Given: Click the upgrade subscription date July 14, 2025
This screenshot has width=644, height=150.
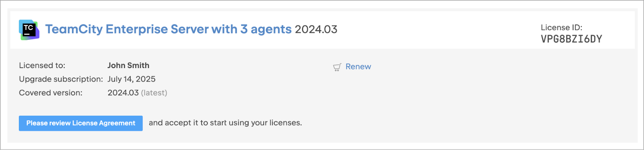Looking at the screenshot, I should [131, 79].
